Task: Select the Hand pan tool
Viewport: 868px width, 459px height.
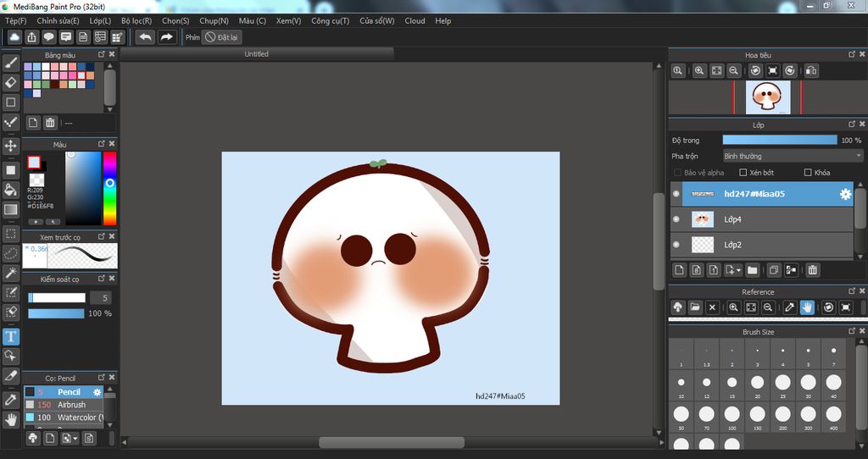Action: (10, 420)
